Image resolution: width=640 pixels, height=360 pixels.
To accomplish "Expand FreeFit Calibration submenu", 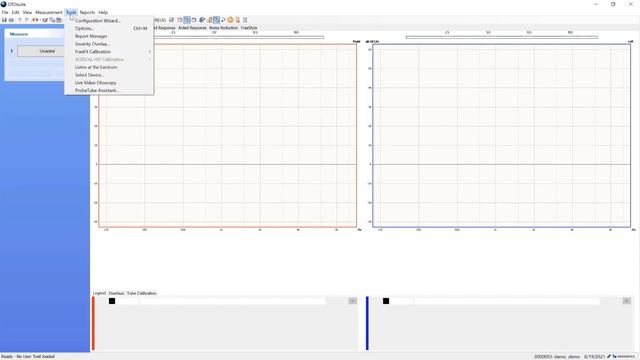I will (109, 51).
